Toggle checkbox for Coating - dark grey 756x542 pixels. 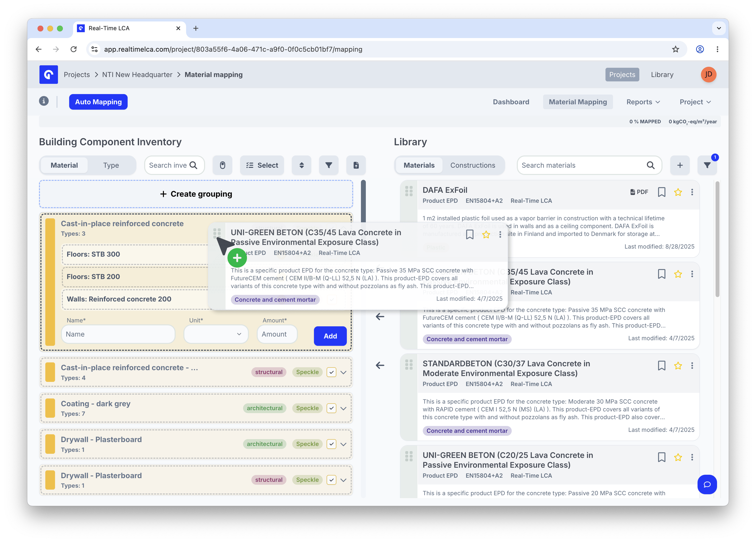point(331,408)
